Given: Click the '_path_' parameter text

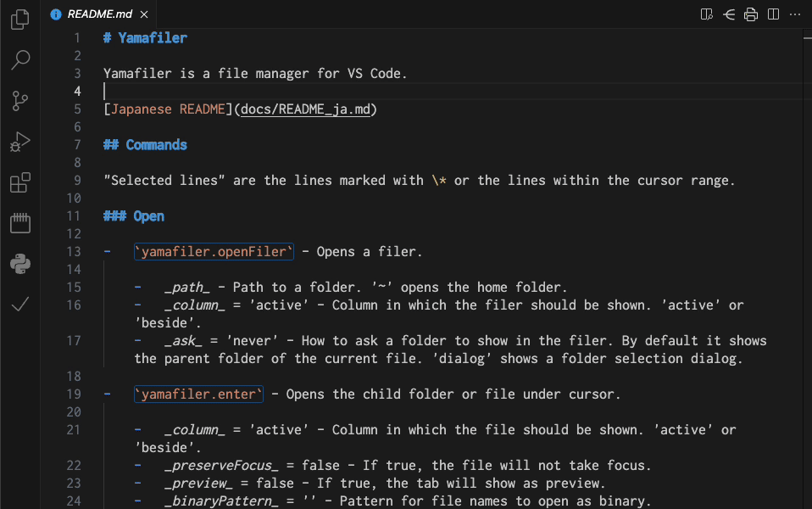Looking at the screenshot, I should coord(187,288).
